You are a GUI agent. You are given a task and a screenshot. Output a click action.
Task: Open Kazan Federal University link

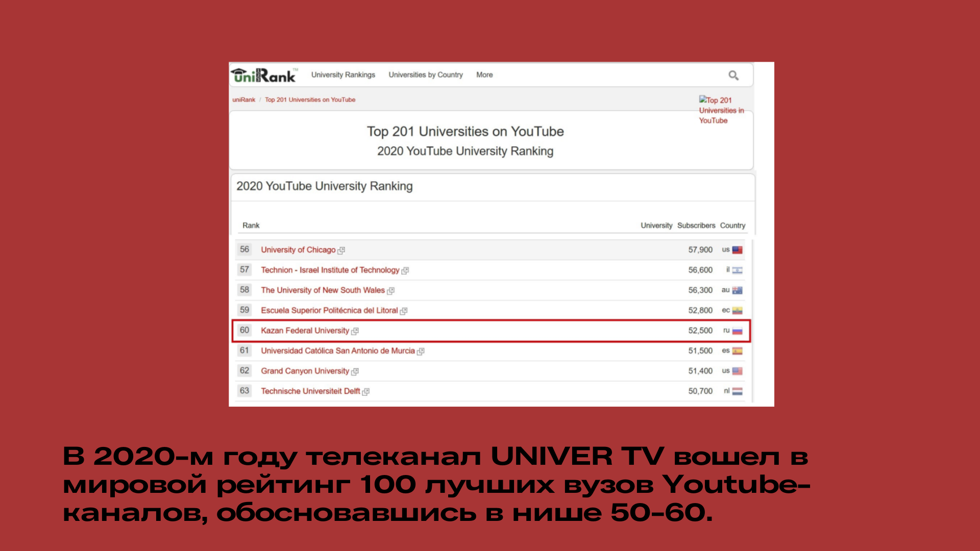pyautogui.click(x=305, y=331)
